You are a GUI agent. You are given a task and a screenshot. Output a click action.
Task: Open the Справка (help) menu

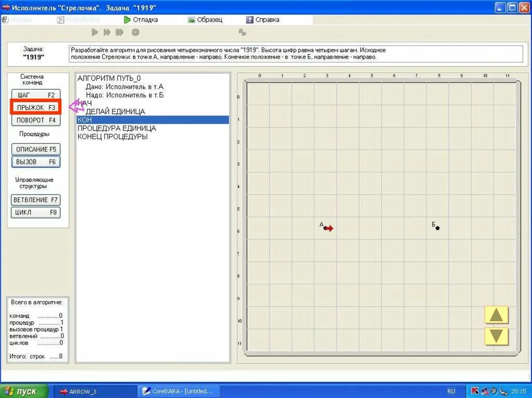click(263, 20)
